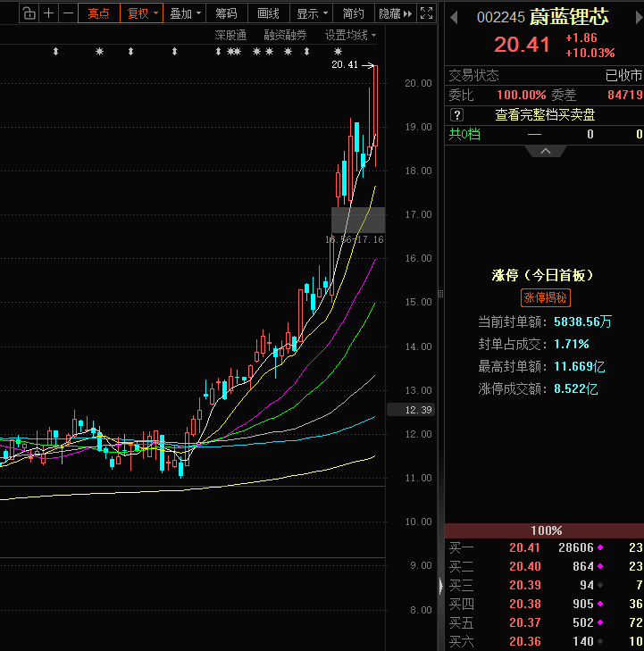Click diamond icon beside 买五 volume 502

[600, 622]
